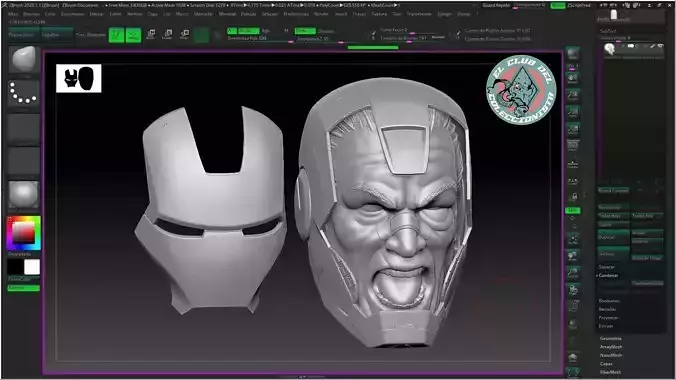This screenshot has height=380, width=676.
Task: Open the Brochas menu
Action: (31, 14)
